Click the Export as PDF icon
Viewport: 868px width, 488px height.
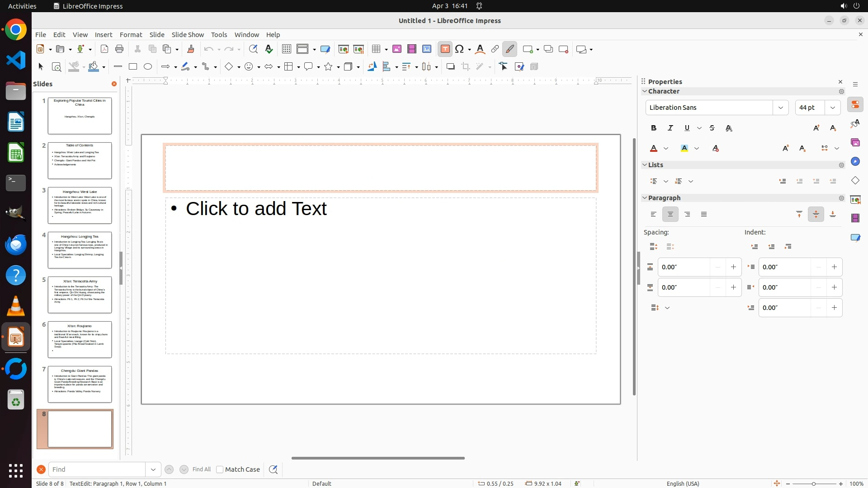[x=104, y=49]
